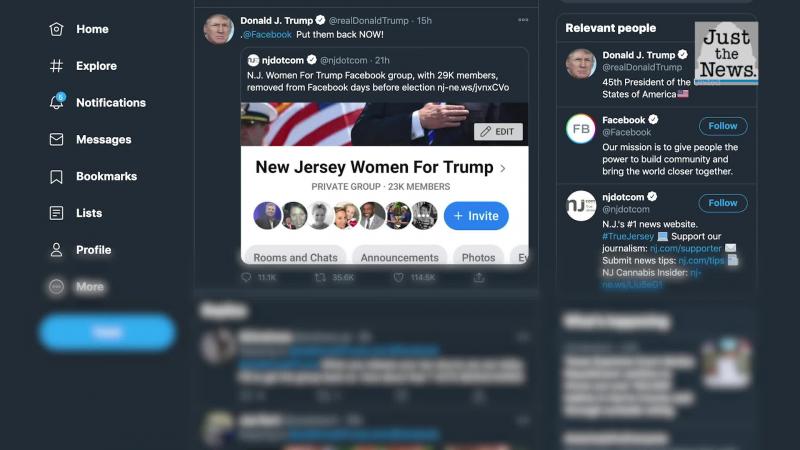Open Lists icon in sidebar

click(56, 213)
